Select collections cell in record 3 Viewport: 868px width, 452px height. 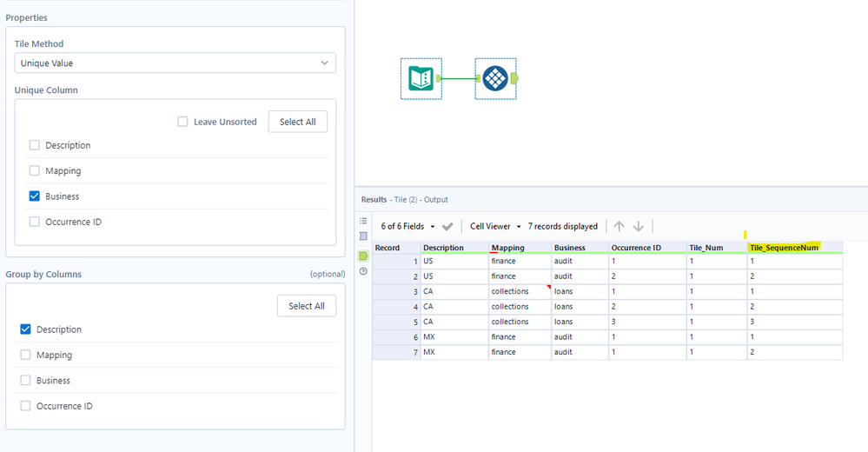pos(520,291)
